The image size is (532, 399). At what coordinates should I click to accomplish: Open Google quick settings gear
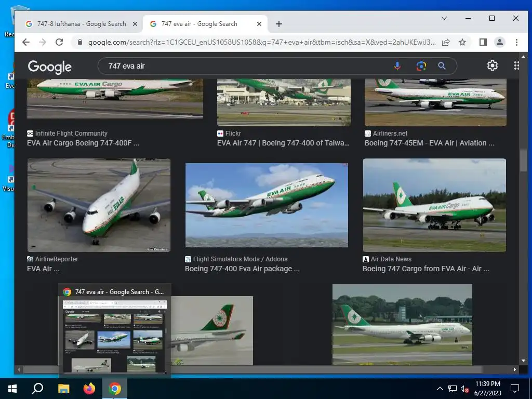pyautogui.click(x=493, y=65)
